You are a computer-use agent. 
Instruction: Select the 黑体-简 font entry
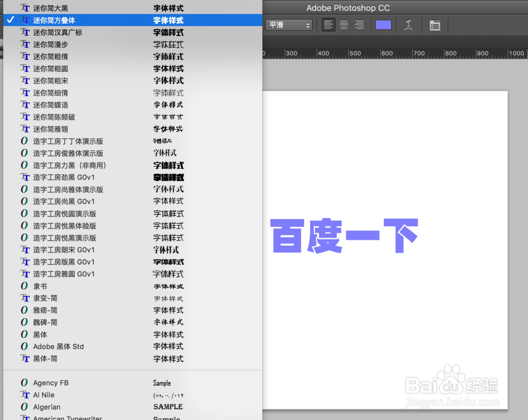pyautogui.click(x=133, y=359)
